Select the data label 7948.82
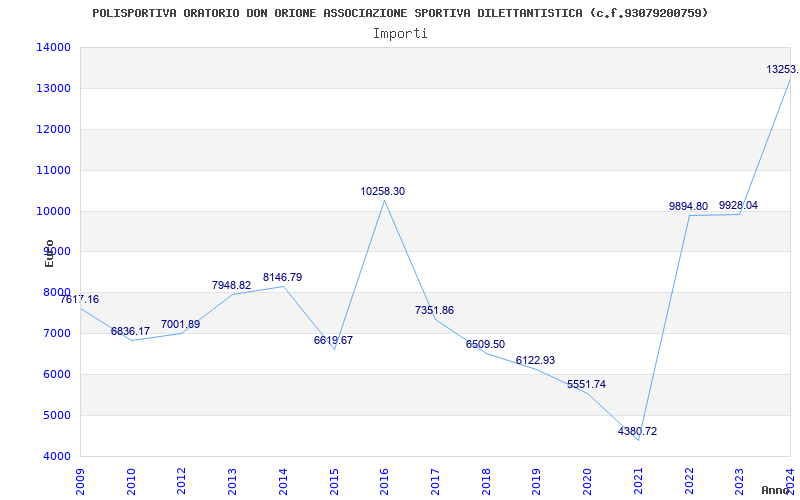The width and height of the screenshot is (800, 500). [x=232, y=285]
